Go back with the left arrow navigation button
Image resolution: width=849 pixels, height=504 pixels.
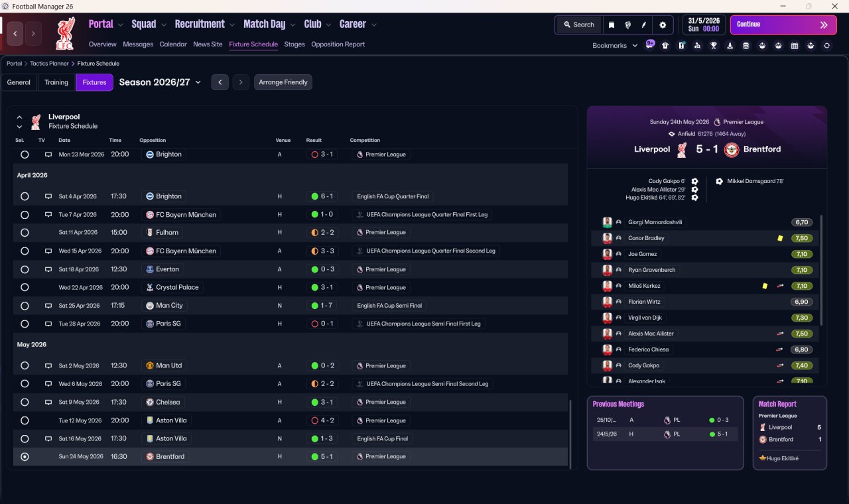tap(15, 33)
